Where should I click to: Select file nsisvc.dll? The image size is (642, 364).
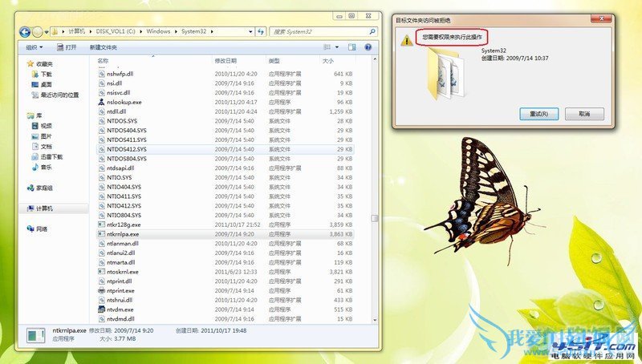point(226,92)
